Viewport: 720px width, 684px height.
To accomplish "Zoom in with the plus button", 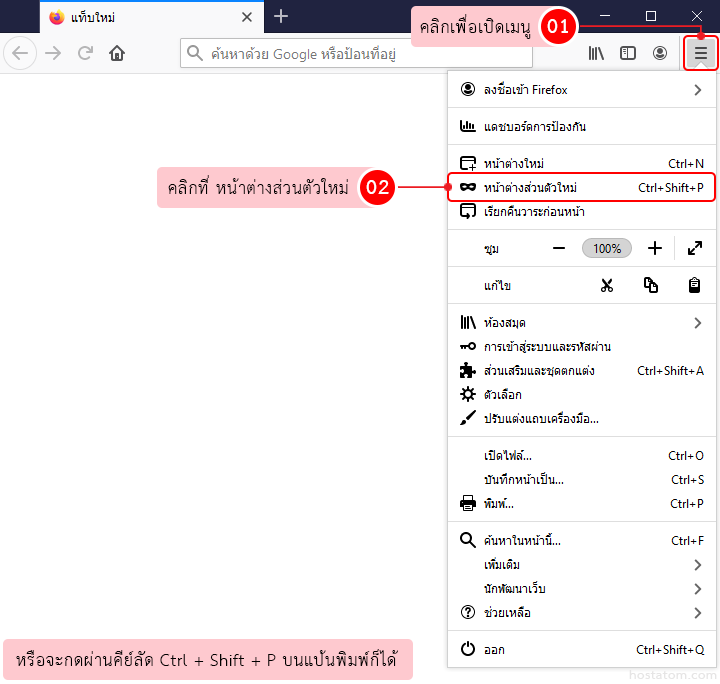I will click(655, 248).
